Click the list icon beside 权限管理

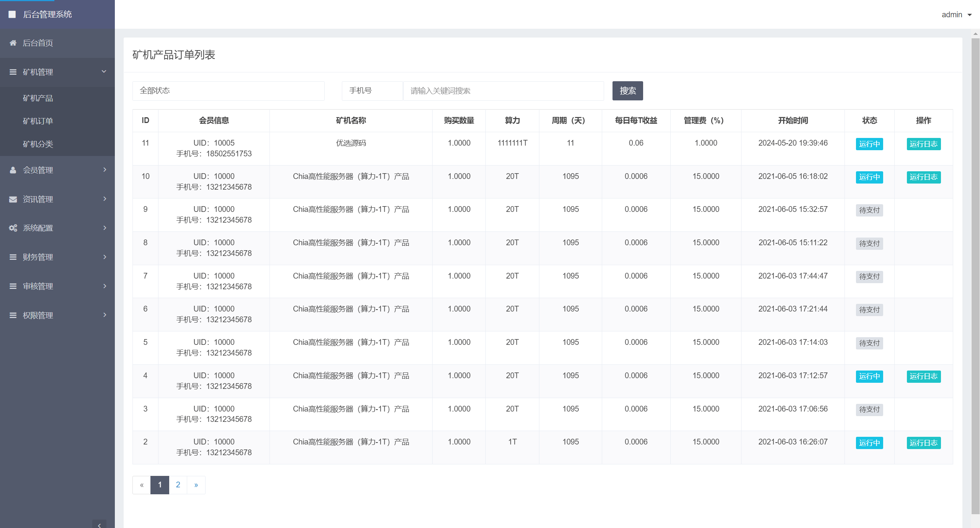[13, 315]
